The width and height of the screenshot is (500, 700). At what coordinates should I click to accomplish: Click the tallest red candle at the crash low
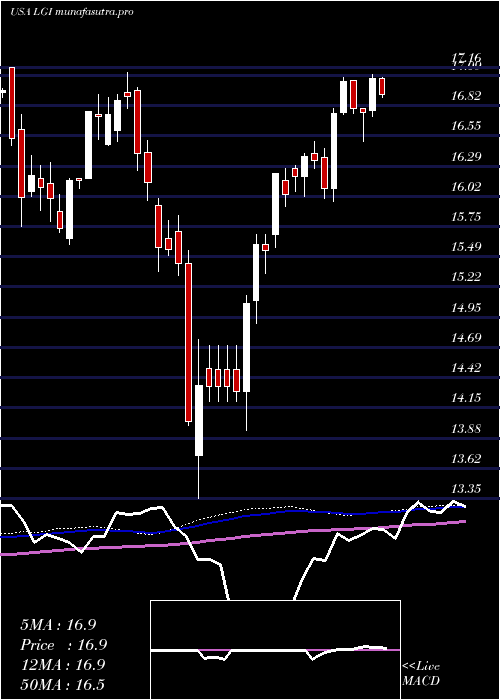(x=188, y=342)
